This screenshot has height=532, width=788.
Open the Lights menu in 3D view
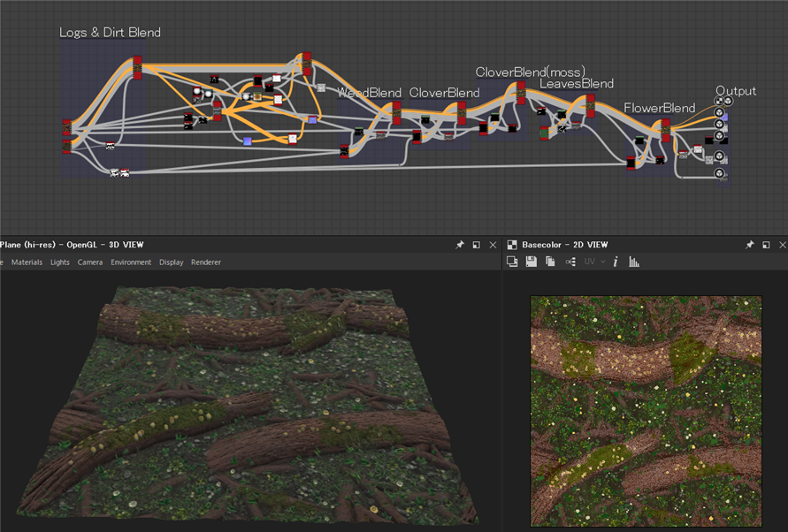point(60,262)
